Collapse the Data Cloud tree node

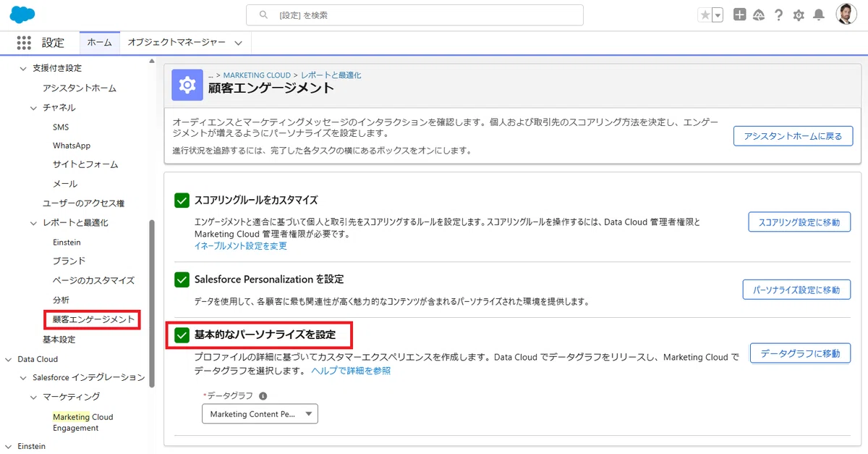click(9, 359)
